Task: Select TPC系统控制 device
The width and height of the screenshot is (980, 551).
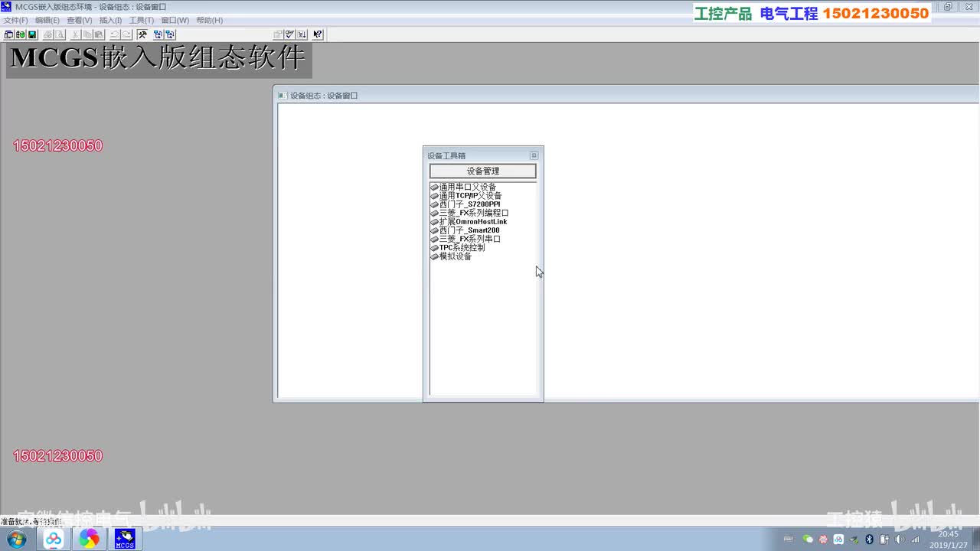Action: (x=458, y=248)
